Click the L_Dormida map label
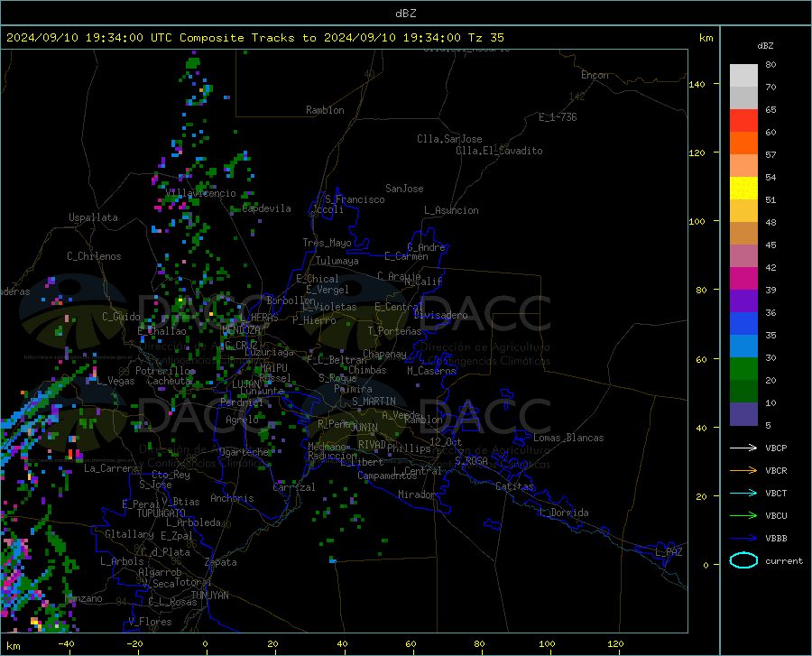This screenshot has height=656, width=812. pyautogui.click(x=563, y=513)
